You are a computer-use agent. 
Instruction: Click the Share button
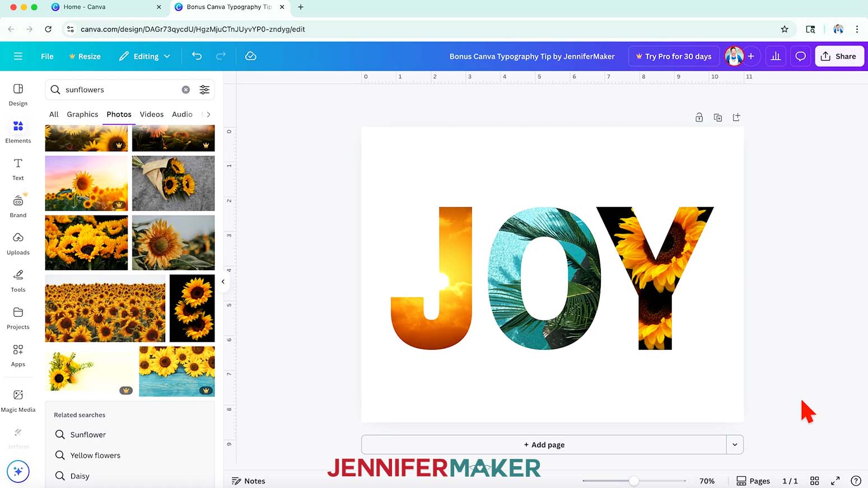839,56
